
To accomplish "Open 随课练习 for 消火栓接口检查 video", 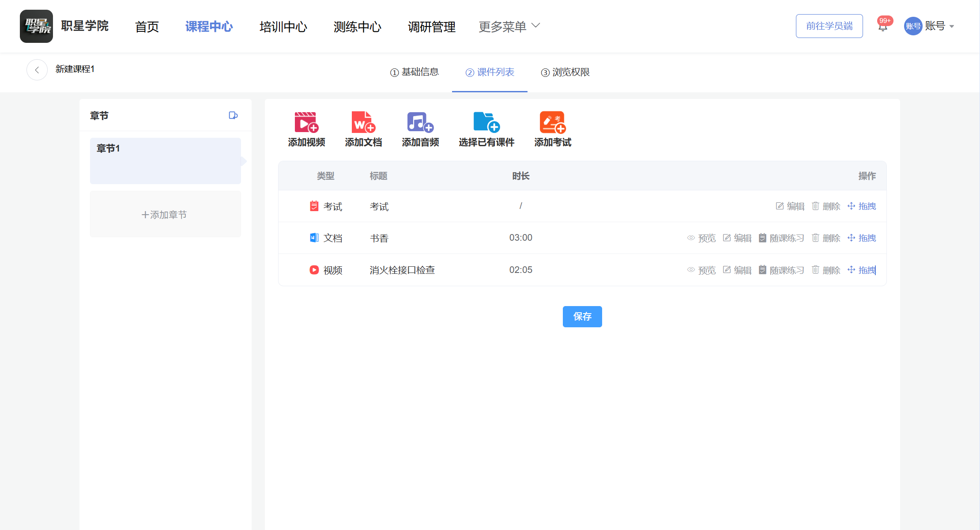I will 781,270.
